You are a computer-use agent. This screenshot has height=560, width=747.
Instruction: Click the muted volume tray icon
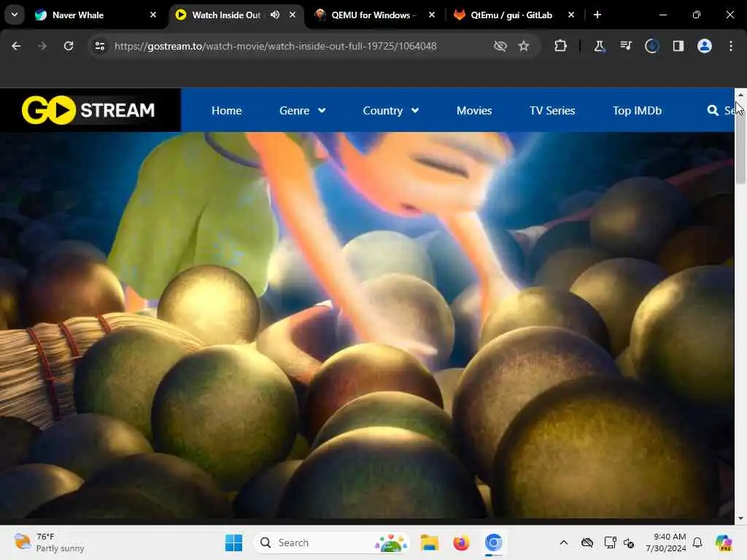tap(628, 542)
